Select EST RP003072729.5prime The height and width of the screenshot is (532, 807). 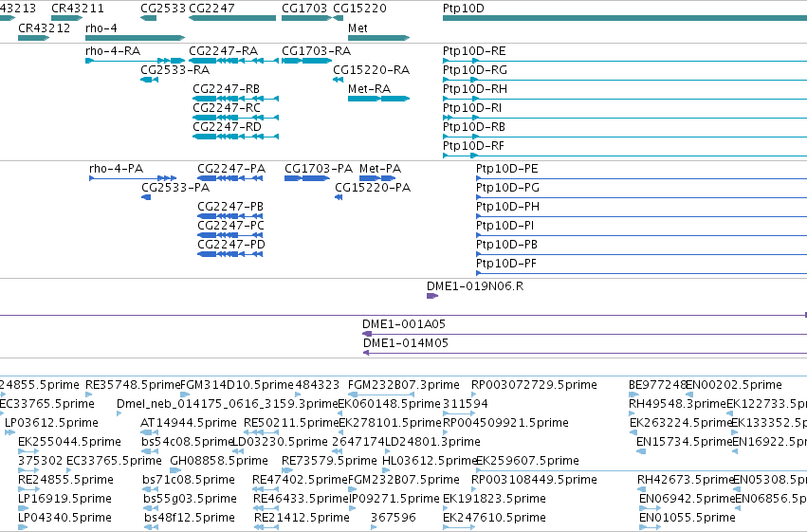tap(534, 385)
